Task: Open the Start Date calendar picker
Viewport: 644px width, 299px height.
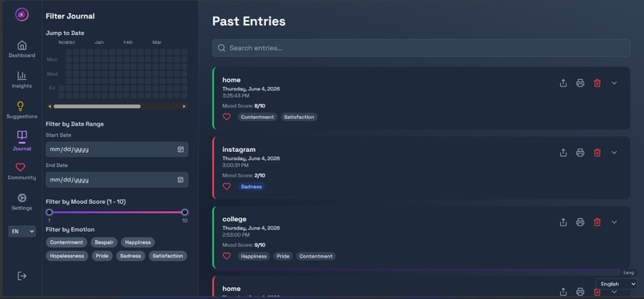Action: tap(181, 149)
